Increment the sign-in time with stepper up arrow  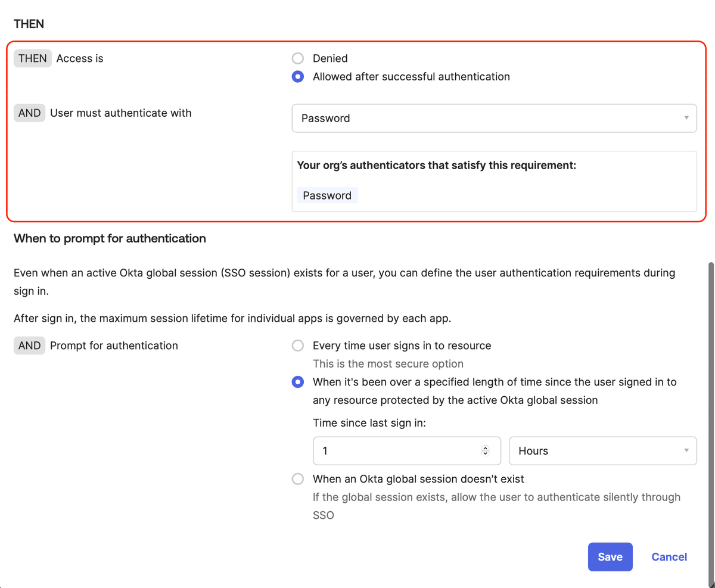[484, 447]
